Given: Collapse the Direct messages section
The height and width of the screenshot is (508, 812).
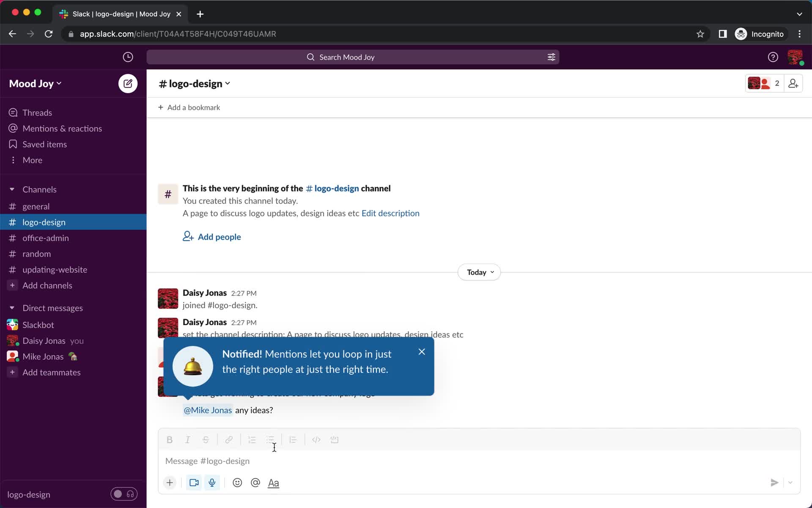Looking at the screenshot, I should pyautogui.click(x=12, y=308).
